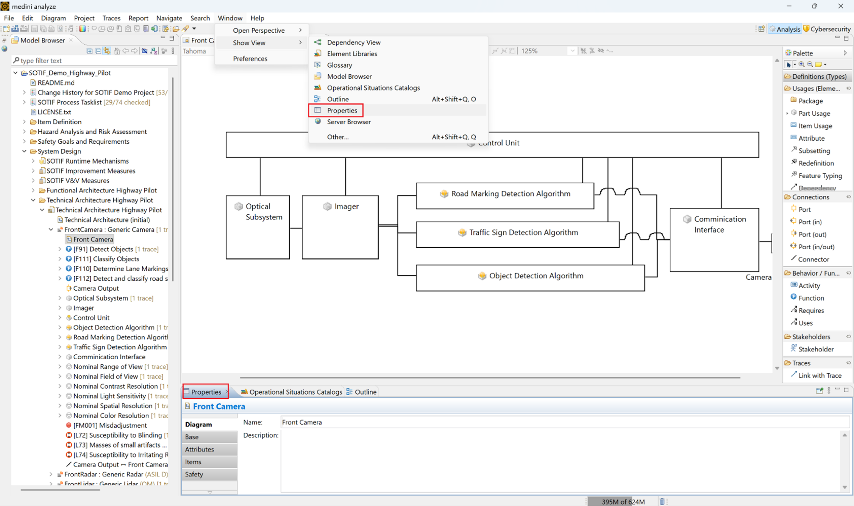Image resolution: width=854 pixels, height=506 pixels.
Task: Select Front Camera item in Model Browser tree
Action: pyautogui.click(x=89, y=239)
